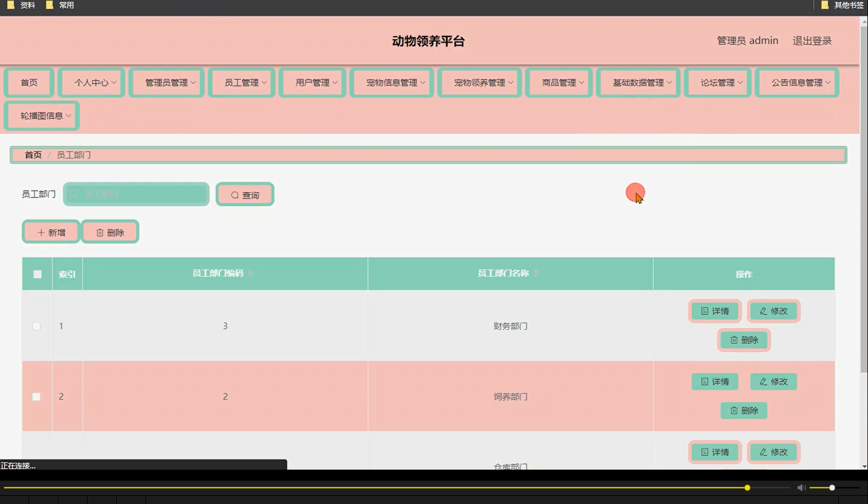Expand the 员工管理 dropdown menu
868x504 pixels.
(241, 82)
